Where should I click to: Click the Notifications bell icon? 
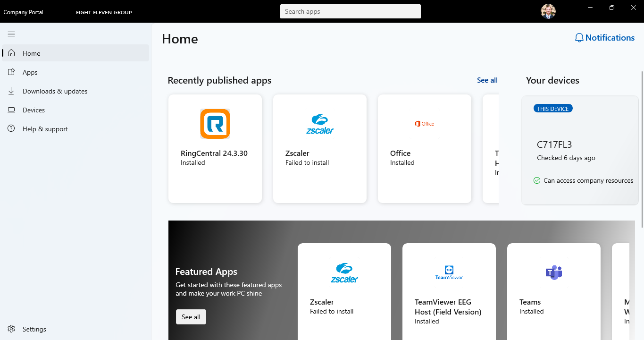(579, 38)
